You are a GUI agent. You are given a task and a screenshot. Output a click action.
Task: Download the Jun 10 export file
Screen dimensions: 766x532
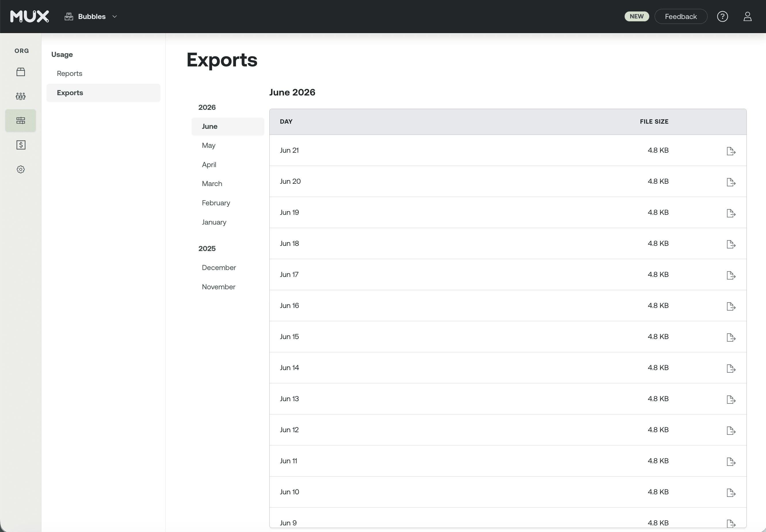click(731, 492)
